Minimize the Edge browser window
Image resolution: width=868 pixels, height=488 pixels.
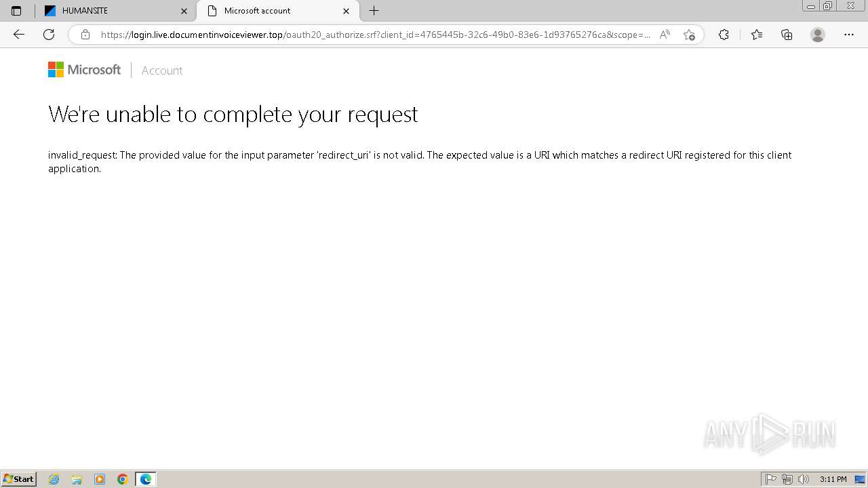(811, 5)
